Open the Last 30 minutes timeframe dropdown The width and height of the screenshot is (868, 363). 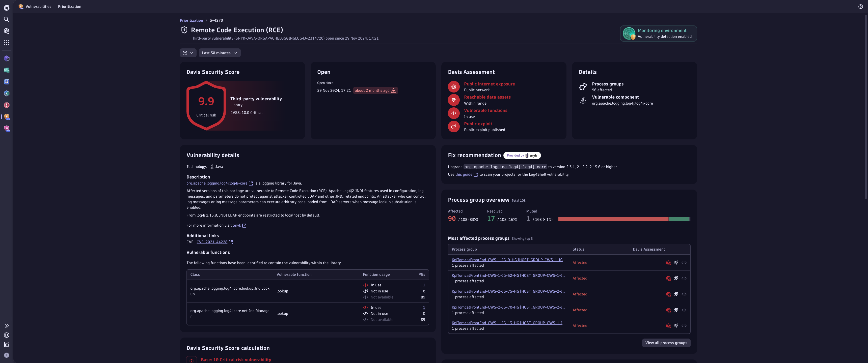click(x=219, y=53)
